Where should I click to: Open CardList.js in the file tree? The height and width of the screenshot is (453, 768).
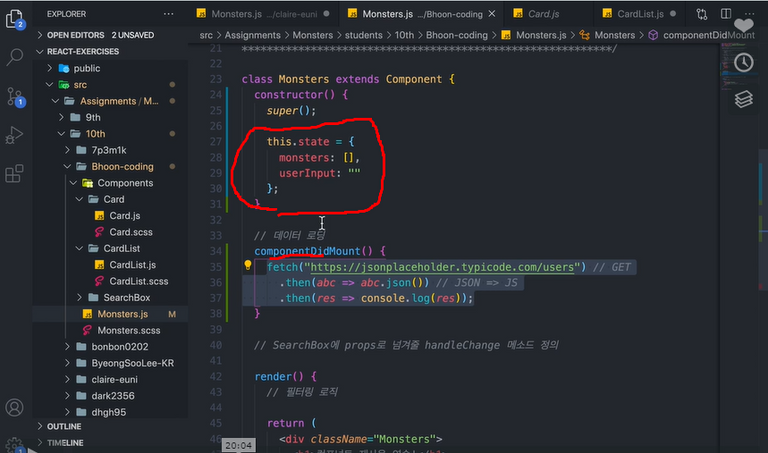click(x=110, y=265)
